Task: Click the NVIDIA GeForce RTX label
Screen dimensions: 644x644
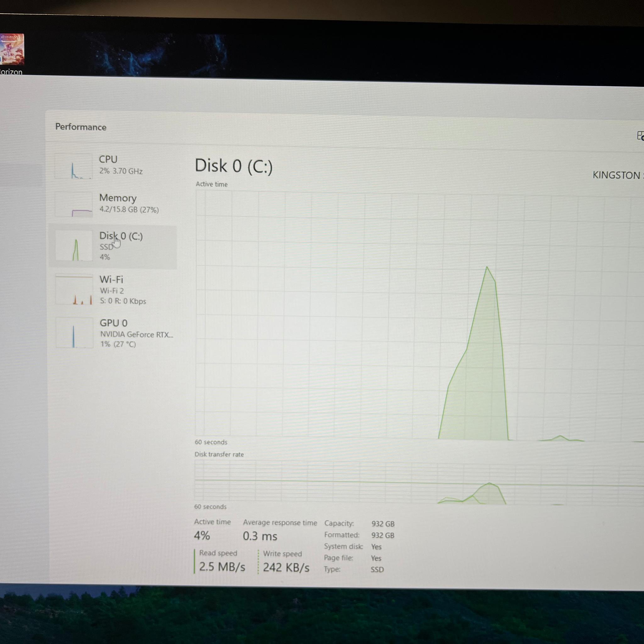Action: pyautogui.click(x=137, y=334)
